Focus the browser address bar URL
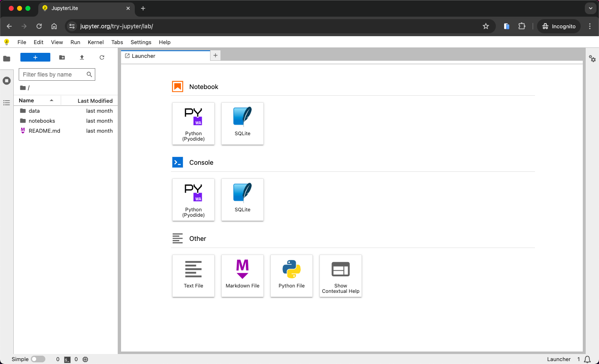 (116, 26)
